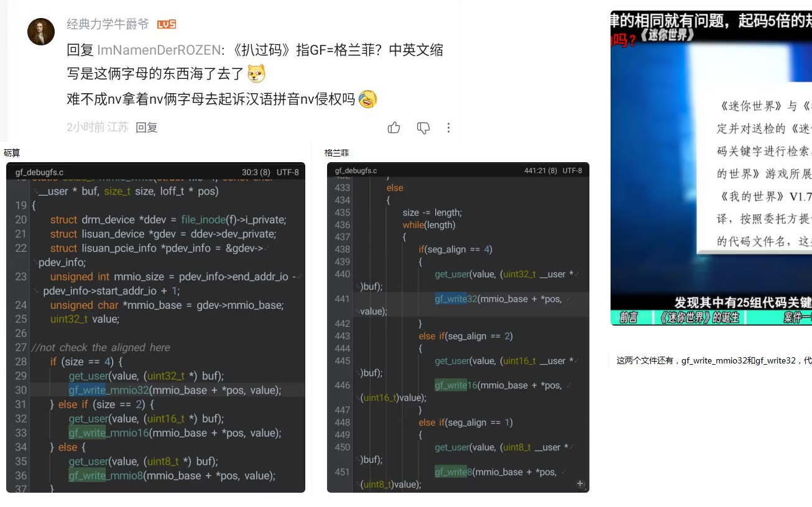Click if (size == 4) on line 28
Image resolution: width=812 pixels, height=507 pixels.
[x=86, y=362]
